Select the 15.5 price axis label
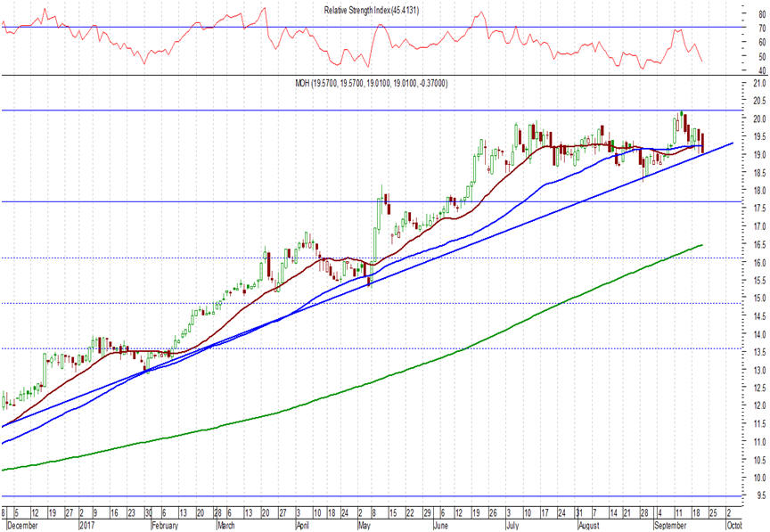This screenshot has width=770, height=532. coord(760,281)
